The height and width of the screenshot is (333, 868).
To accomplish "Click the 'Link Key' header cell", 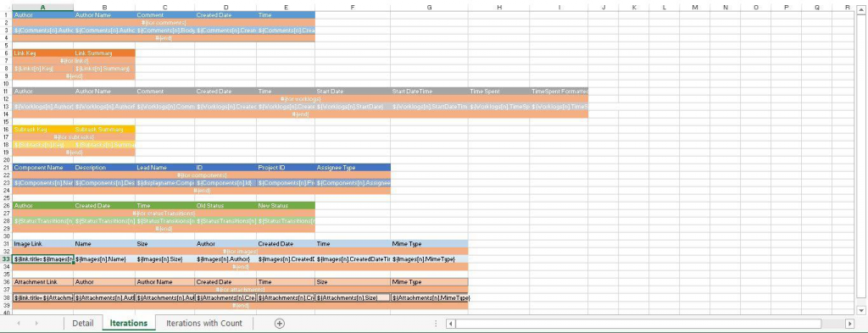I will click(x=43, y=53).
